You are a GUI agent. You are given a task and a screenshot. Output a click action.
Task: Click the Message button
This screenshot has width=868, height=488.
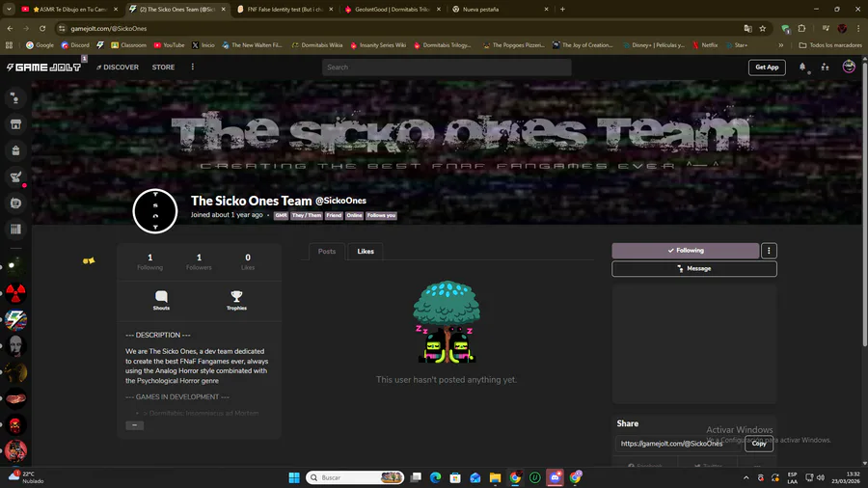(694, 269)
